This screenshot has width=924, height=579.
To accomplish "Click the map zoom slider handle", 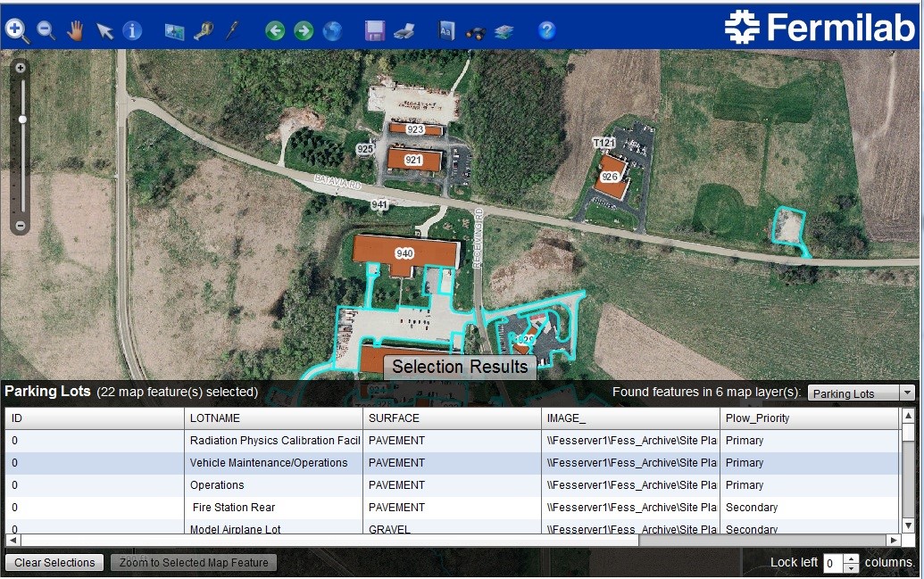I will point(21,119).
